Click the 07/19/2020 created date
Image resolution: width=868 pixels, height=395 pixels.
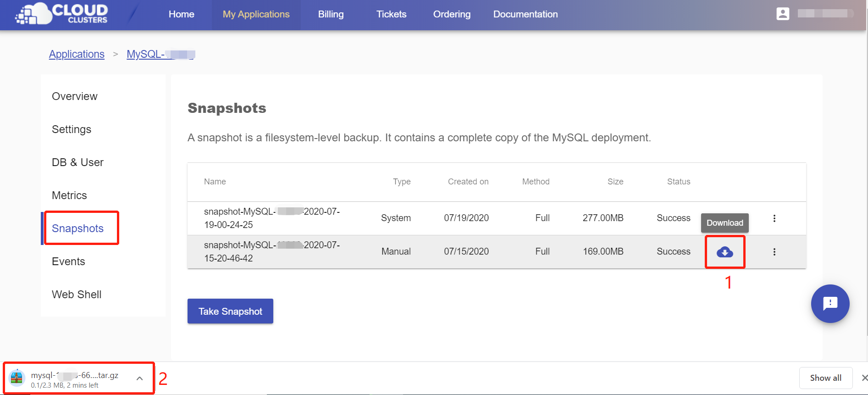pyautogui.click(x=466, y=218)
